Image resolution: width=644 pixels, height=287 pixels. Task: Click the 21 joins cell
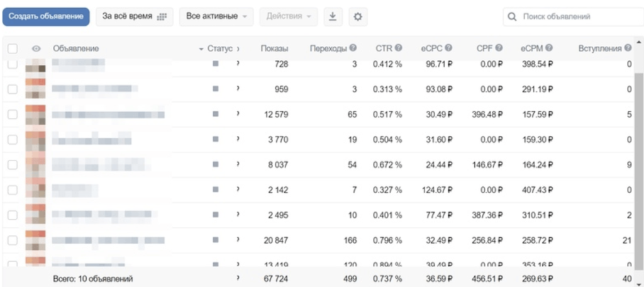coord(627,240)
